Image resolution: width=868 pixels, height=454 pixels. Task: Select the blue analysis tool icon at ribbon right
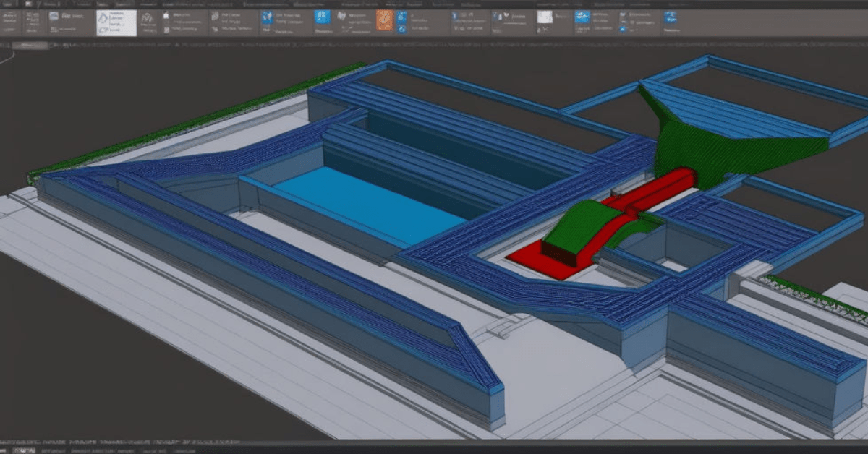coord(669,18)
